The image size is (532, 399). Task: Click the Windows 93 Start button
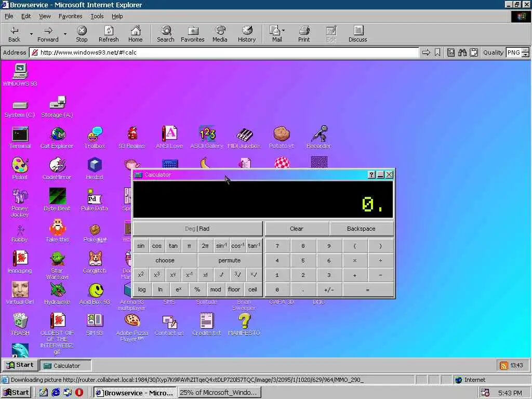[x=20, y=365]
